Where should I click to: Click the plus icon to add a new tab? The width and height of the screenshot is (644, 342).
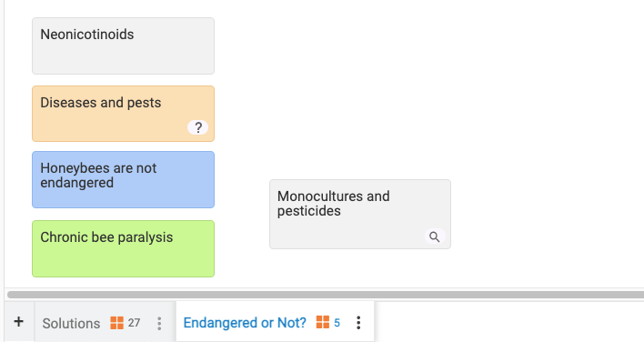[x=19, y=321]
